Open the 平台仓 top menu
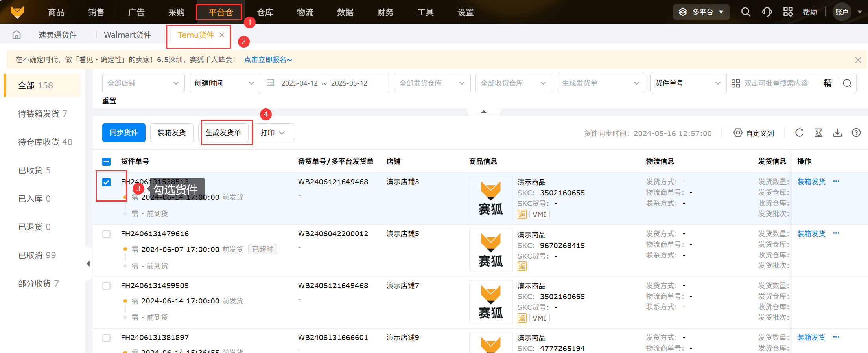This screenshot has width=868, height=353. (220, 12)
